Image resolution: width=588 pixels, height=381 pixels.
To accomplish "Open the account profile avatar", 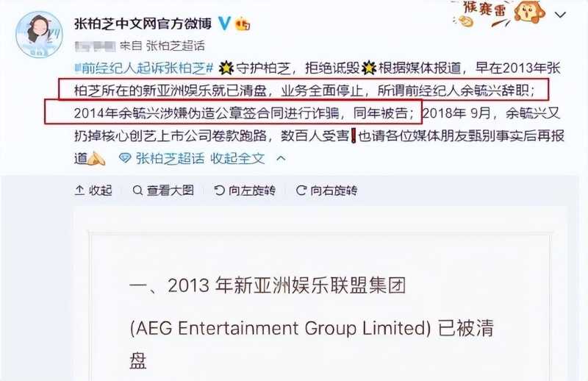I will [39, 35].
